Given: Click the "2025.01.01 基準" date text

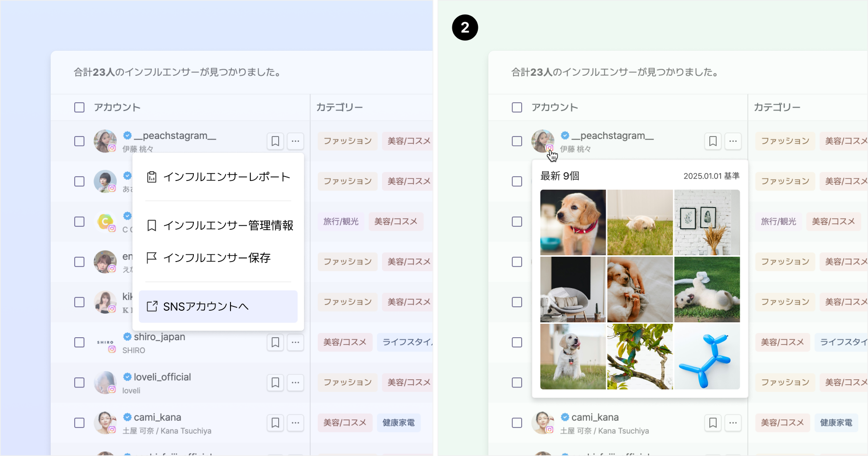Looking at the screenshot, I should 712,176.
